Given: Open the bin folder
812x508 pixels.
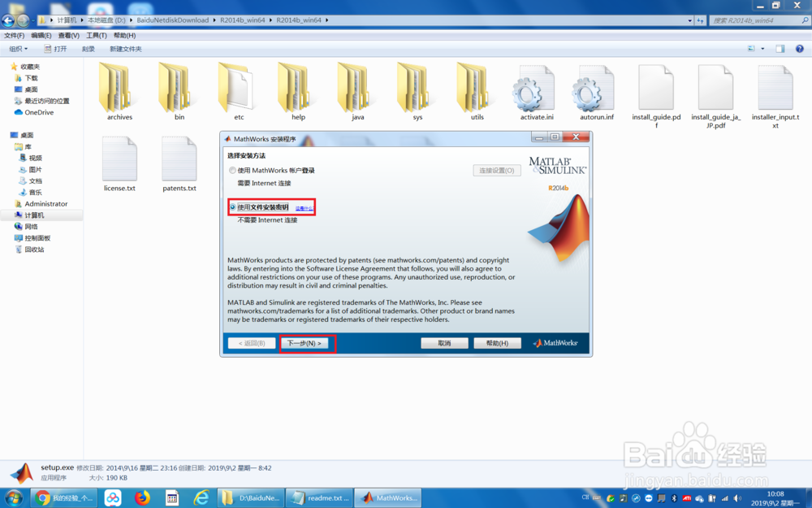Looking at the screenshot, I should [179, 91].
